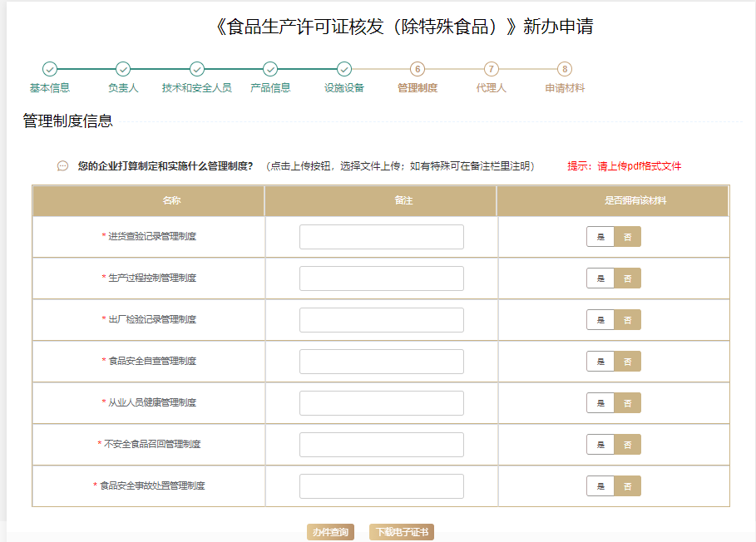Screen dimensions: 756x542
Task: Jump to step 8 申请材料 circle
Action: [x=565, y=69]
